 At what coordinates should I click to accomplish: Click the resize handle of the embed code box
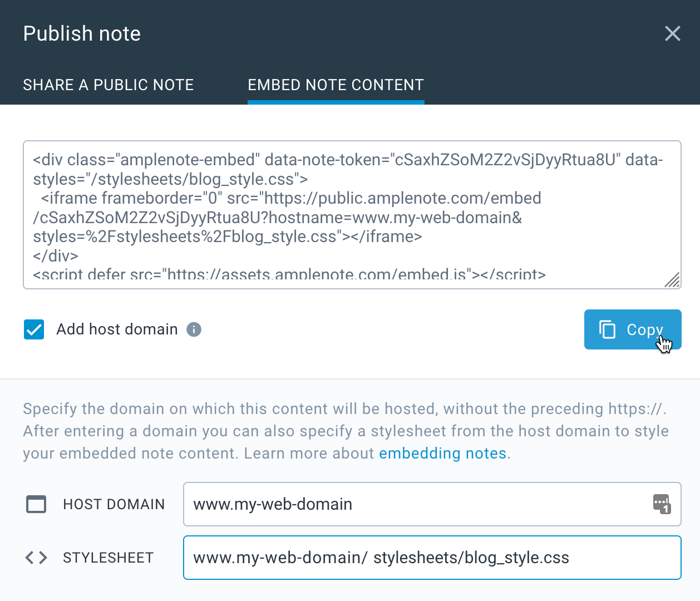[672, 280]
